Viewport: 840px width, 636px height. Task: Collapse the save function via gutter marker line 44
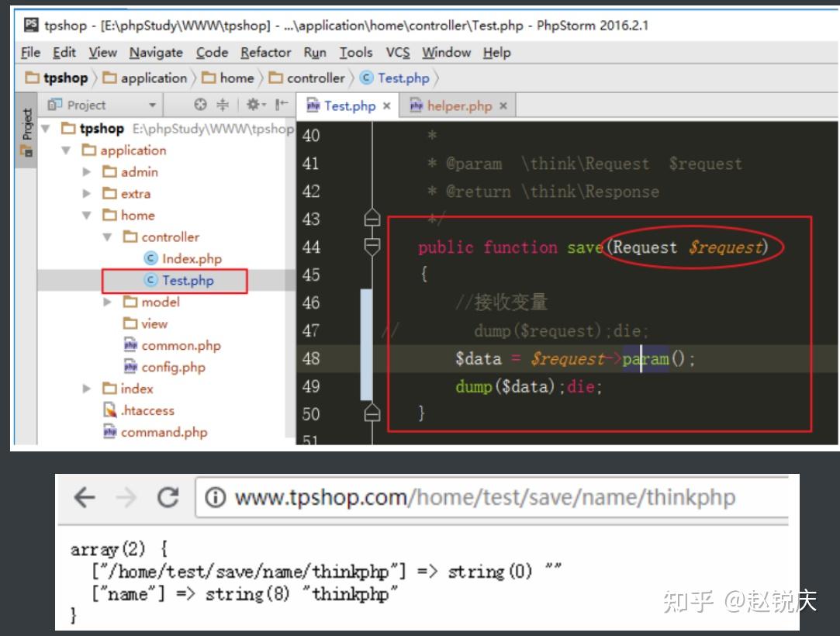tap(371, 245)
